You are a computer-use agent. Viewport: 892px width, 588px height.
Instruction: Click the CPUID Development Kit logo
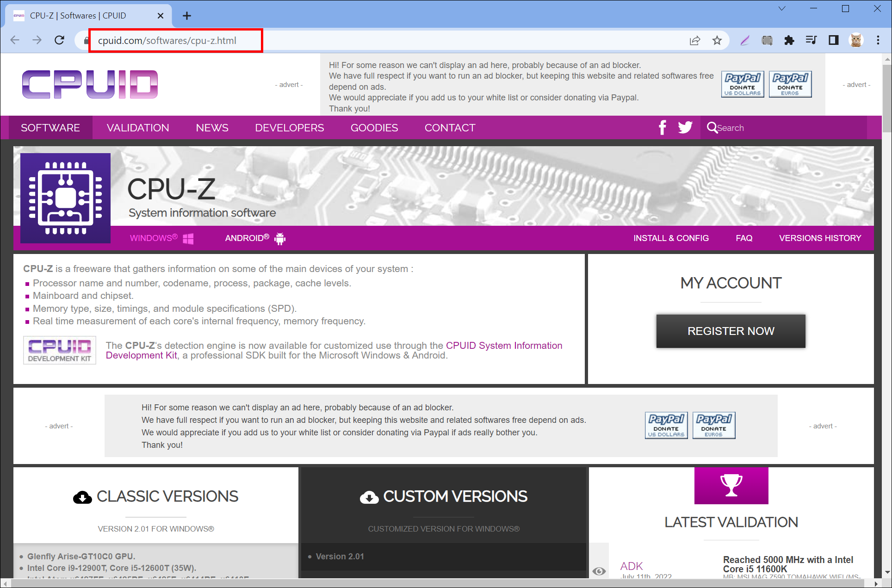(60, 350)
